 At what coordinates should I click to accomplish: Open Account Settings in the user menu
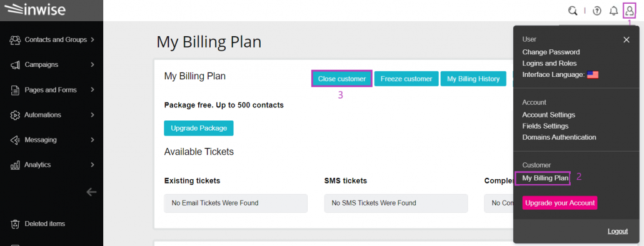pos(549,115)
